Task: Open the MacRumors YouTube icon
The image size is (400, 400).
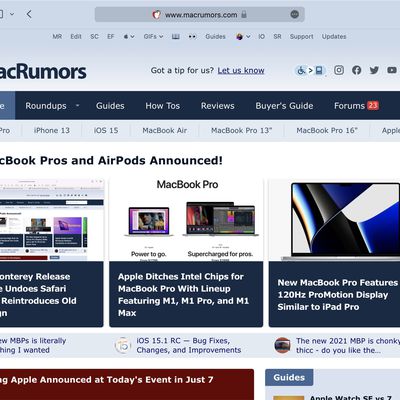Action: tap(392, 70)
